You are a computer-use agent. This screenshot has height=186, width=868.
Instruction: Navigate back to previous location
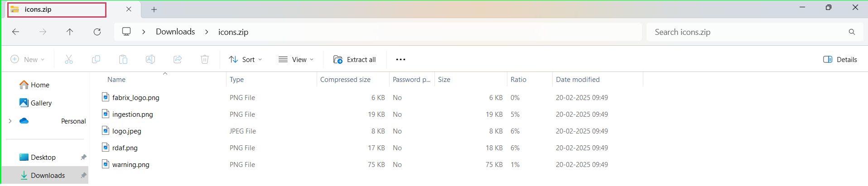[x=15, y=32]
